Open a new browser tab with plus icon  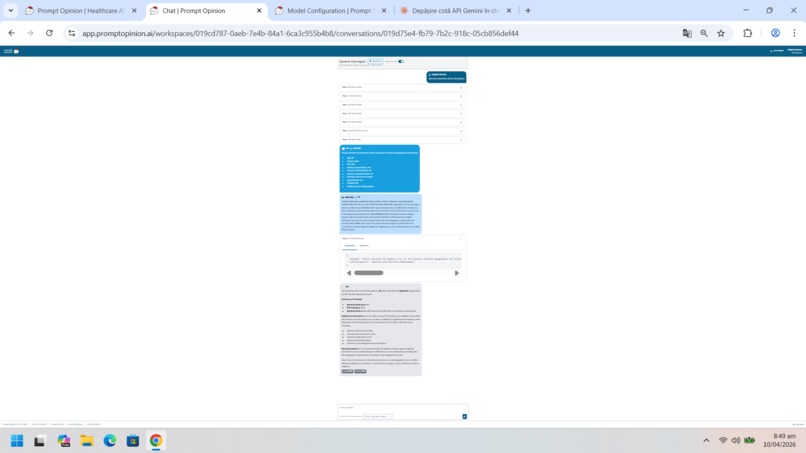(528, 10)
